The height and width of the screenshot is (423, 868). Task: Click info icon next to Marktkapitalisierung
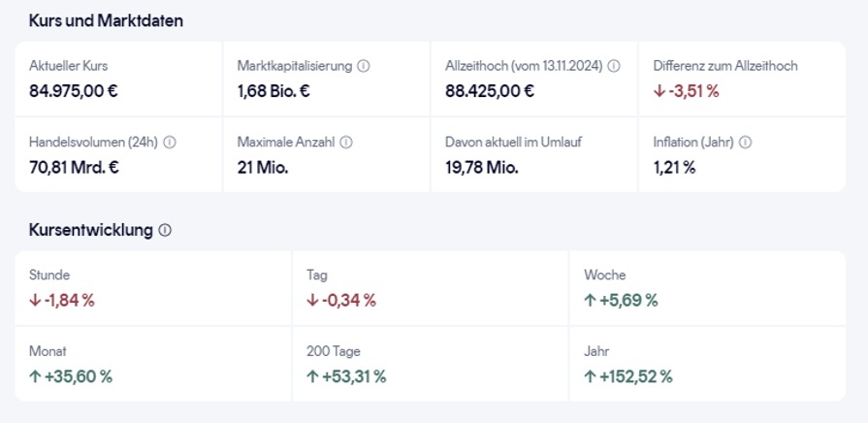(x=364, y=66)
